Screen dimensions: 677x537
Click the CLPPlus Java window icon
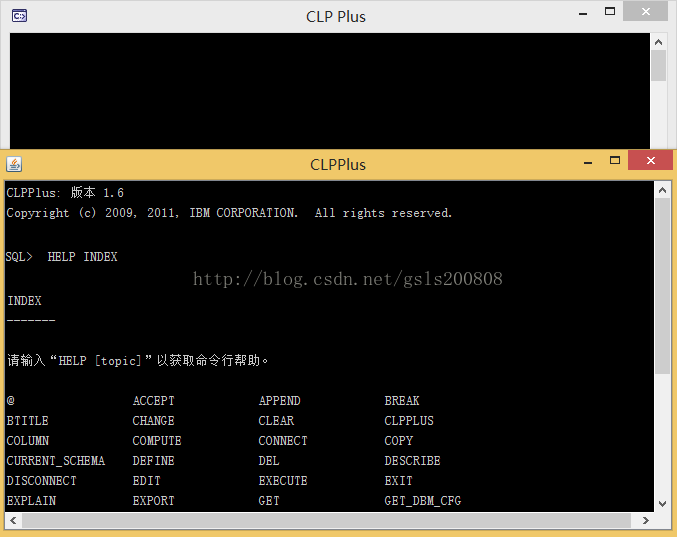(x=14, y=164)
